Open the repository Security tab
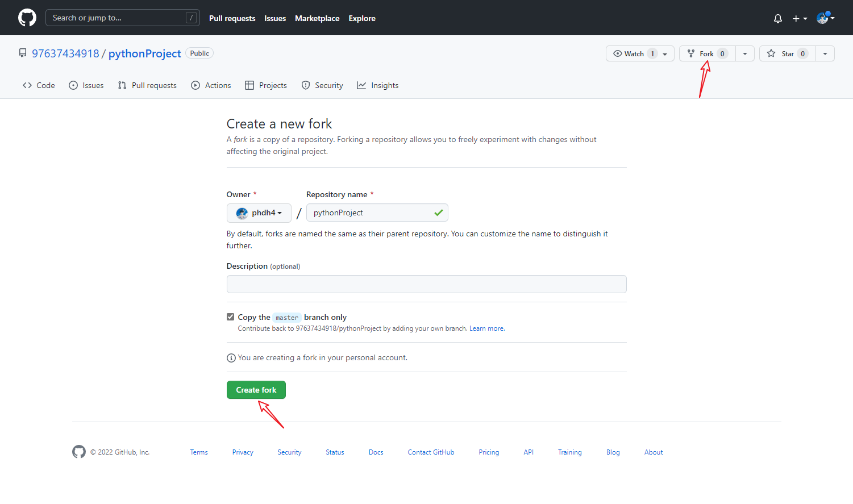Screen dimensions: 853x504 (x=322, y=85)
